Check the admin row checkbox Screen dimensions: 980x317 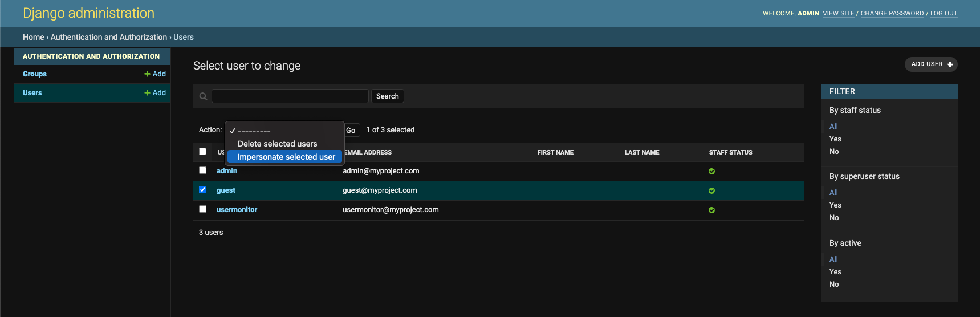[202, 170]
